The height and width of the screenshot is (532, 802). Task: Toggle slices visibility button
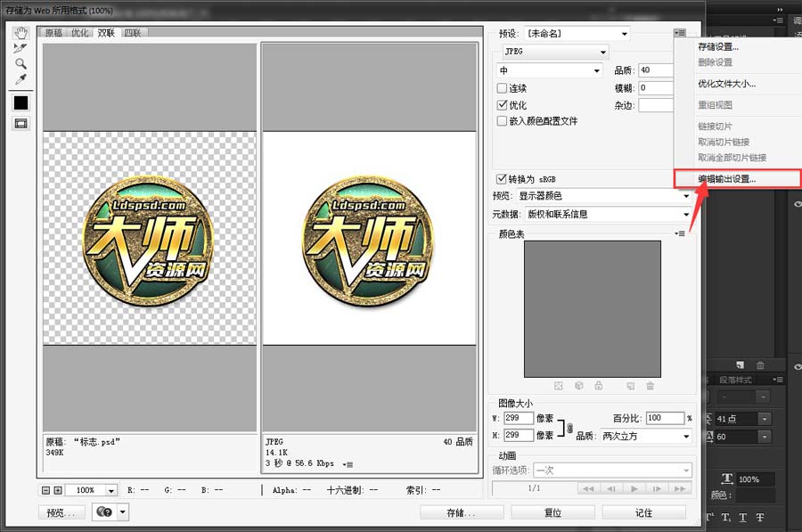[x=21, y=123]
